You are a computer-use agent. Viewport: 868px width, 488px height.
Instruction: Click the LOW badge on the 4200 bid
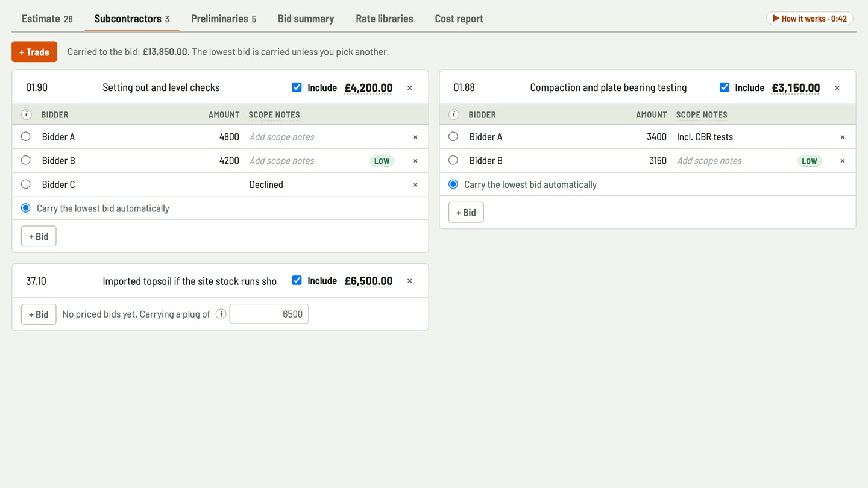382,161
